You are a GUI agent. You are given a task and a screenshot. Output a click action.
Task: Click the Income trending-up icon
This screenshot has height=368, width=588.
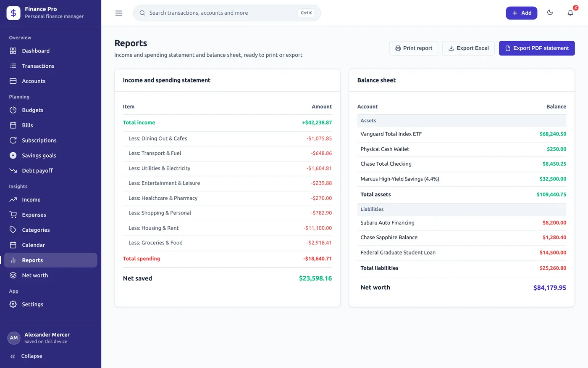tap(13, 200)
